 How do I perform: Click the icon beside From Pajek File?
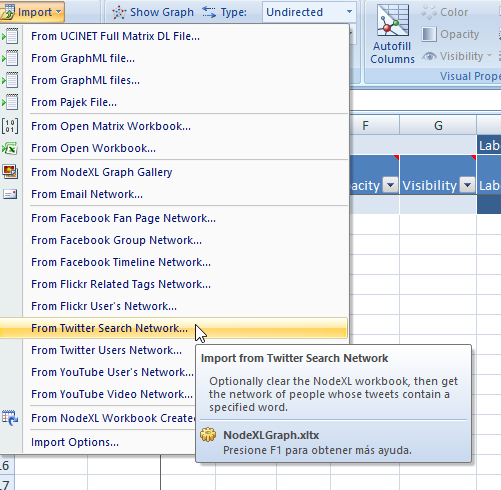pyautogui.click(x=10, y=102)
